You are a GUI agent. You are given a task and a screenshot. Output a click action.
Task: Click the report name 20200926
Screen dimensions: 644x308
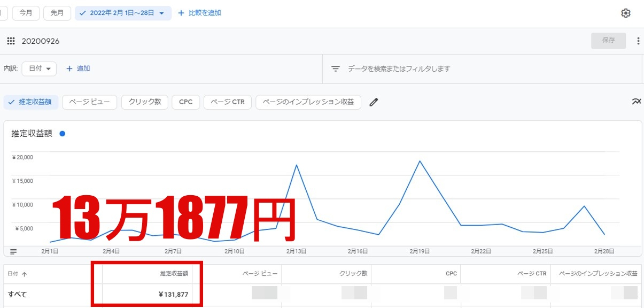pos(41,41)
